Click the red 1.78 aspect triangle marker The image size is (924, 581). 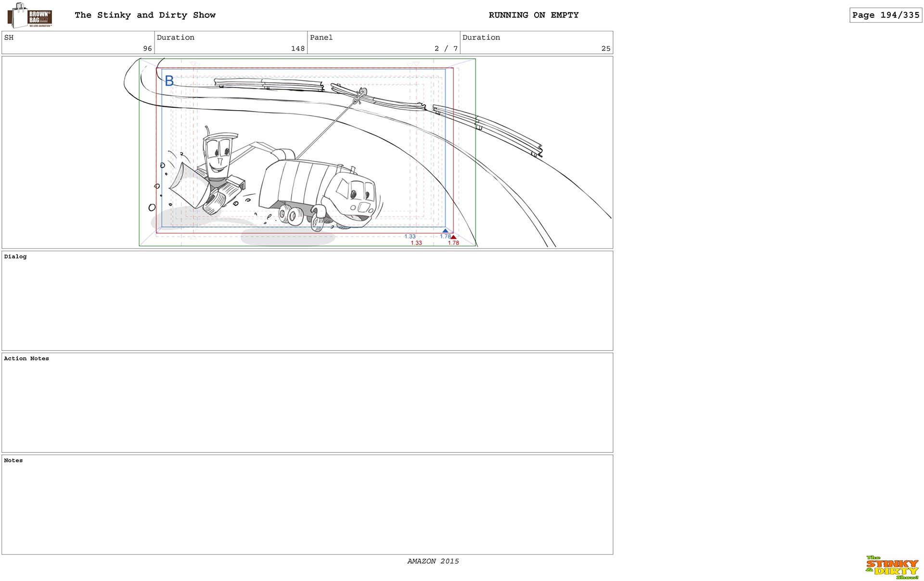(x=453, y=237)
